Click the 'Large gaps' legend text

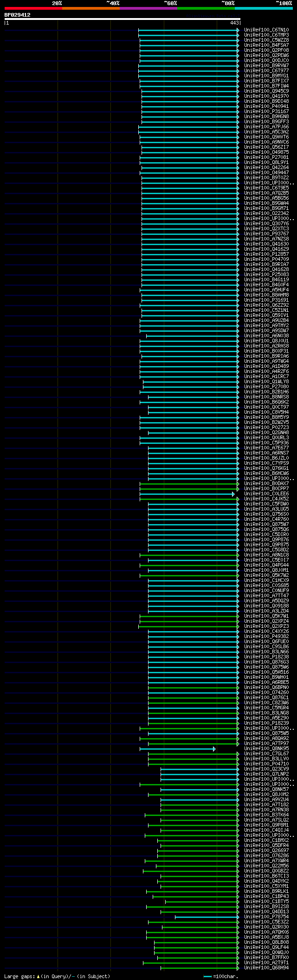point(57,976)
